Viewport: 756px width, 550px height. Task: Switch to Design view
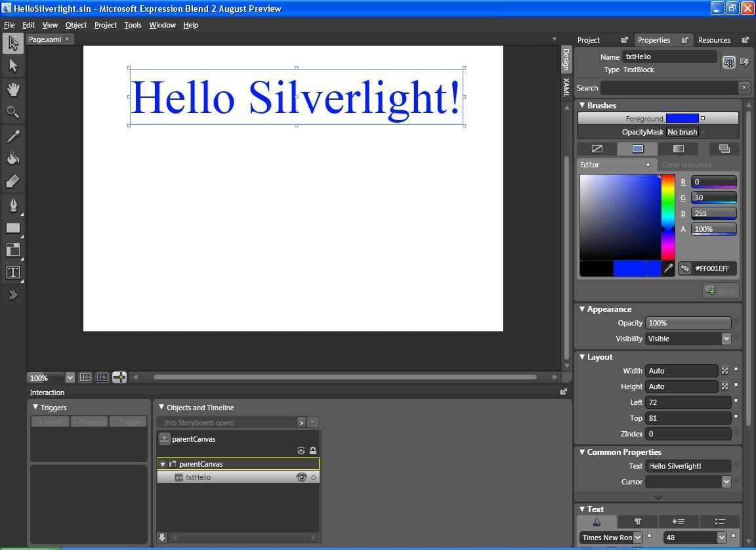coord(566,59)
